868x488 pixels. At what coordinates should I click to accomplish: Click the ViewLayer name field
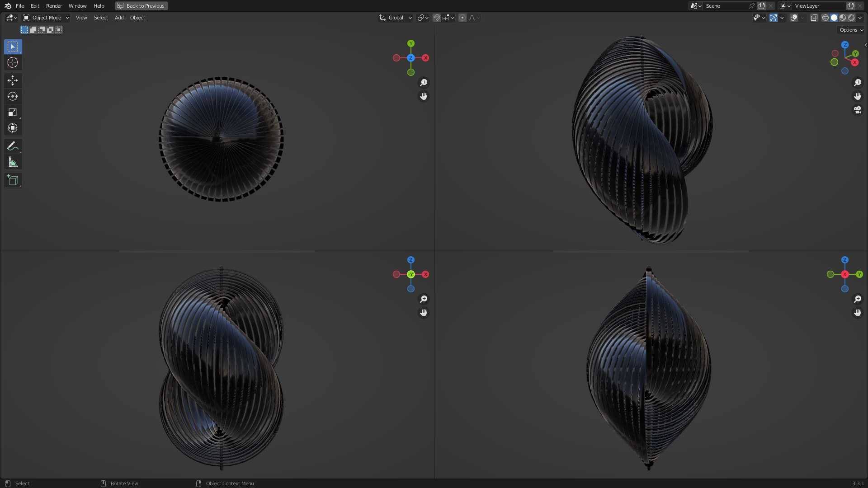pyautogui.click(x=818, y=6)
